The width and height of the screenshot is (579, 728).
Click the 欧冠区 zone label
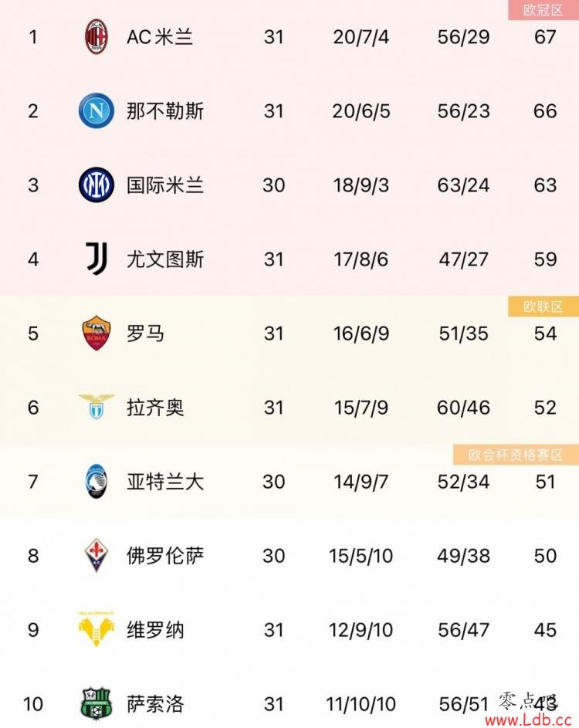pos(543,10)
